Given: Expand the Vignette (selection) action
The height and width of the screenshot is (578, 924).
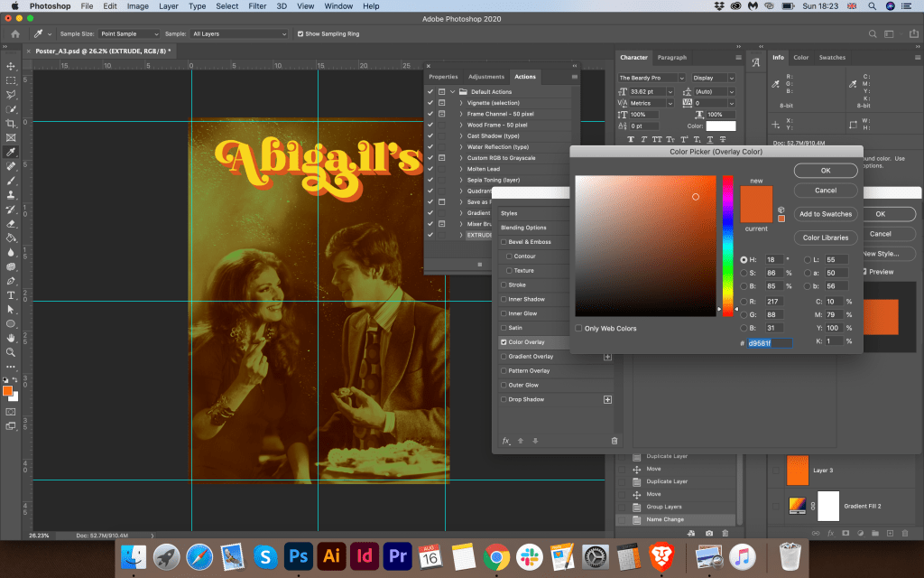Looking at the screenshot, I should (x=461, y=103).
